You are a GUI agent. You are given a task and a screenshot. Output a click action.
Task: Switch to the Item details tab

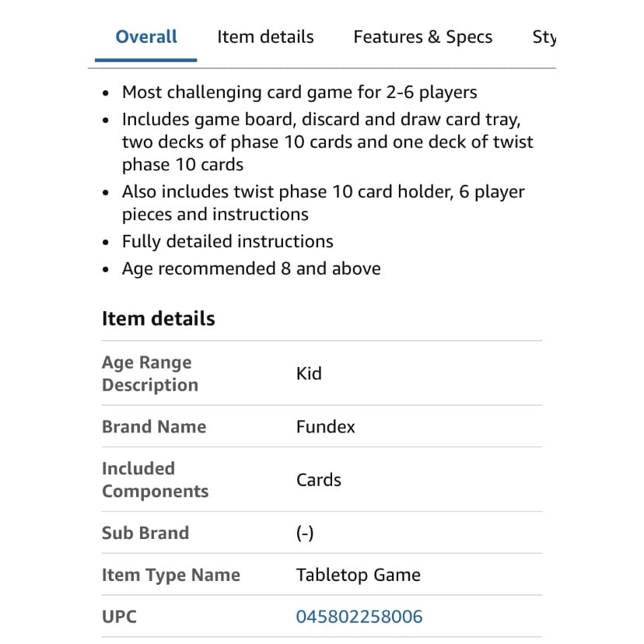click(265, 37)
